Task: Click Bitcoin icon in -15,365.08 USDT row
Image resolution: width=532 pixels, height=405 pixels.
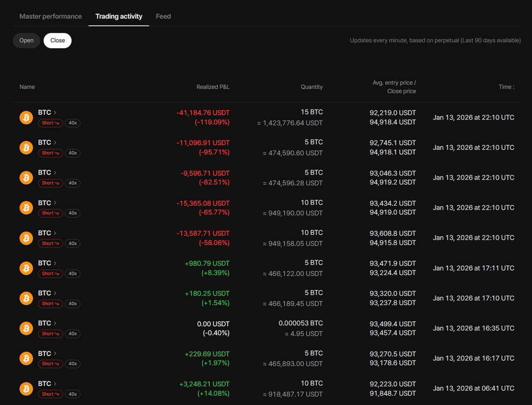Action: pos(26,208)
